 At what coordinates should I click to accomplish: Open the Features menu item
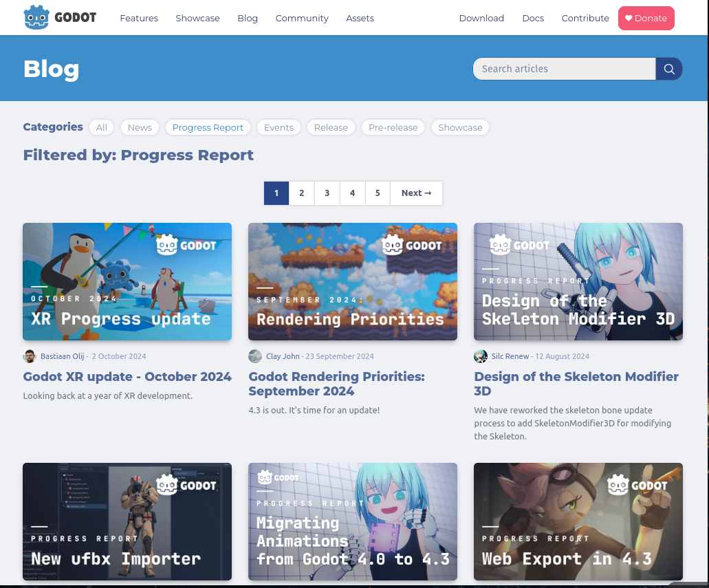coord(139,18)
